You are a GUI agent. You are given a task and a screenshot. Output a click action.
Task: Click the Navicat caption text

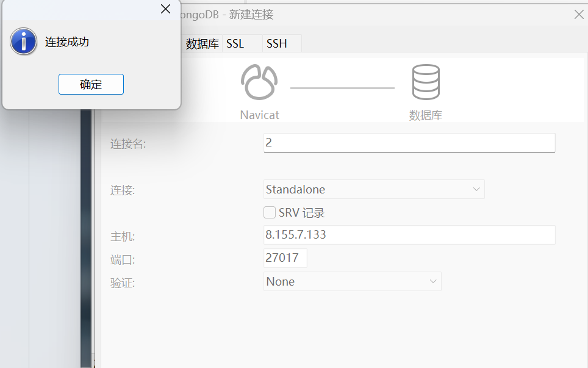pyautogui.click(x=259, y=115)
